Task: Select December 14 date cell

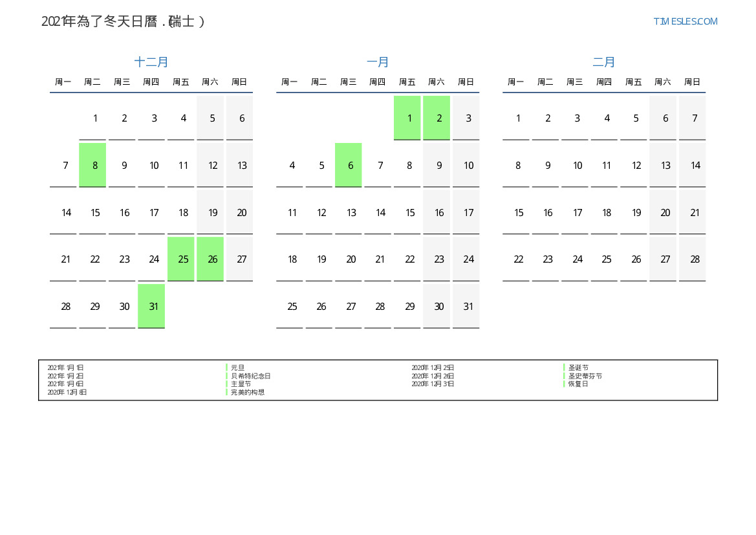Action: pyautogui.click(x=66, y=212)
